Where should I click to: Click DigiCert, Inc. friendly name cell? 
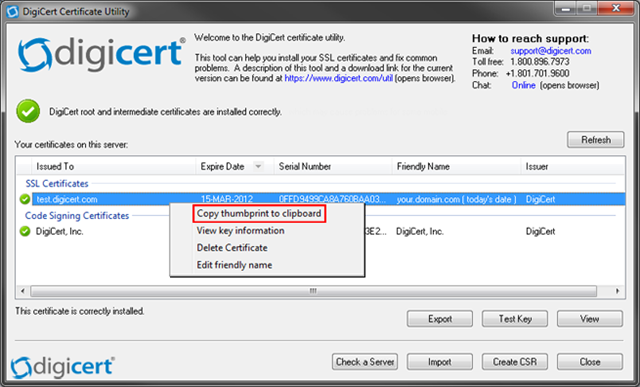420,231
